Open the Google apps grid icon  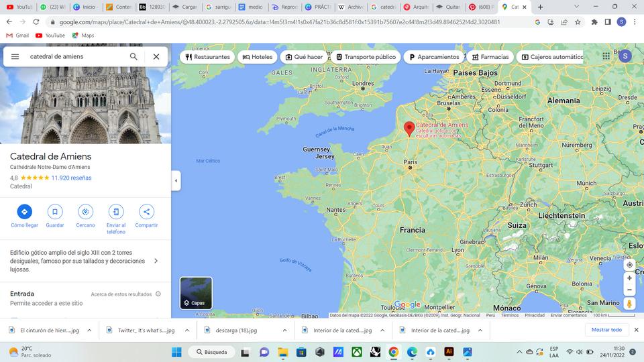tap(606, 56)
